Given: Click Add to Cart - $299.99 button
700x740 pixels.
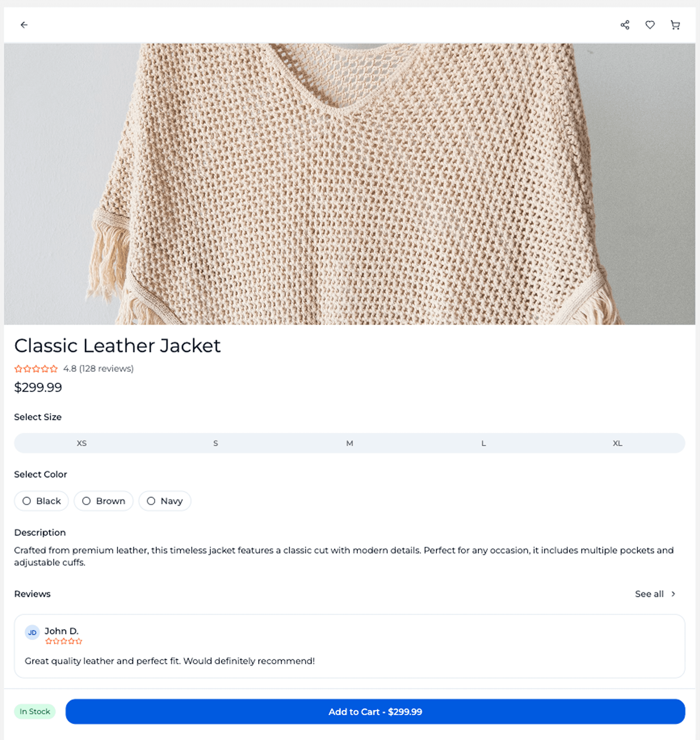Looking at the screenshot, I should point(375,712).
